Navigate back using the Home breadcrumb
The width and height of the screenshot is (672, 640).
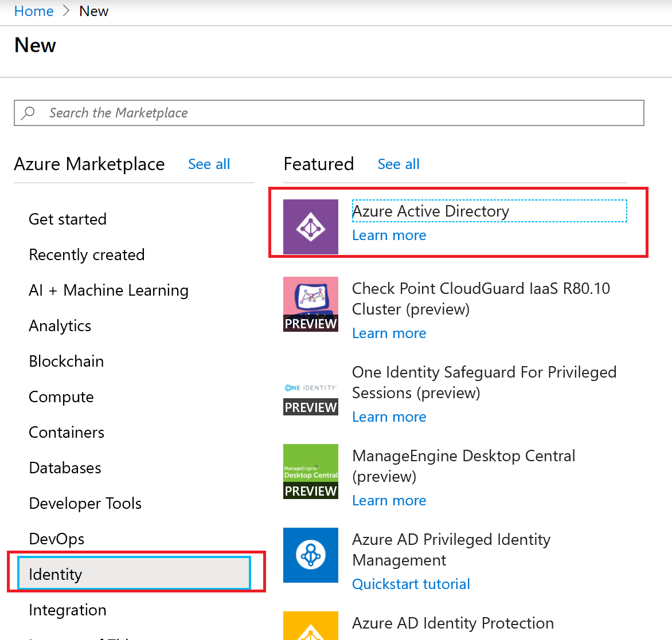pyautogui.click(x=33, y=11)
